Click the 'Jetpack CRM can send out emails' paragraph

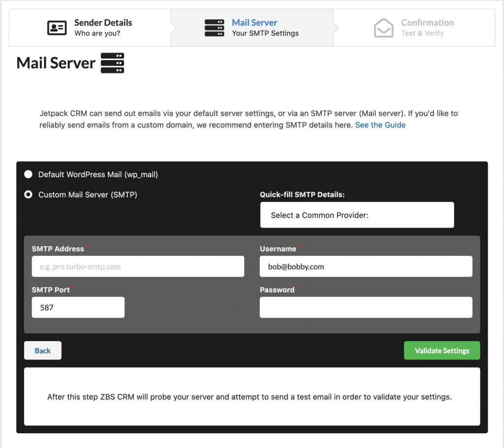(x=249, y=119)
